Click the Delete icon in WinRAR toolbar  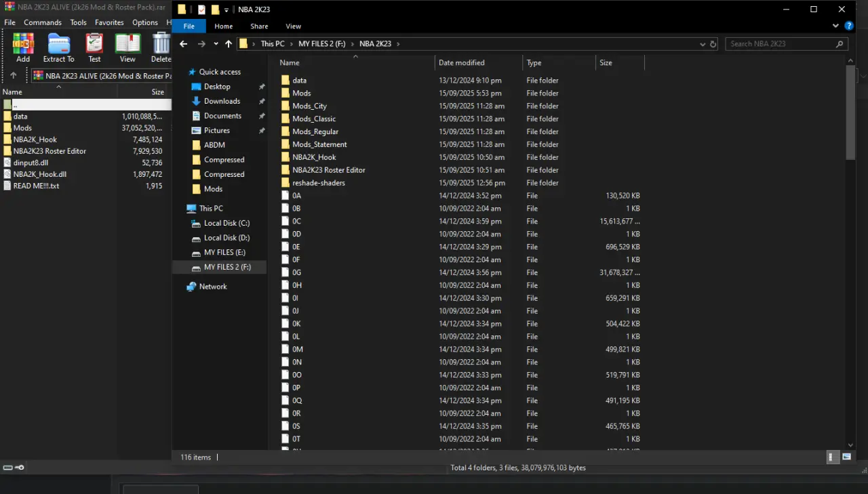click(161, 47)
